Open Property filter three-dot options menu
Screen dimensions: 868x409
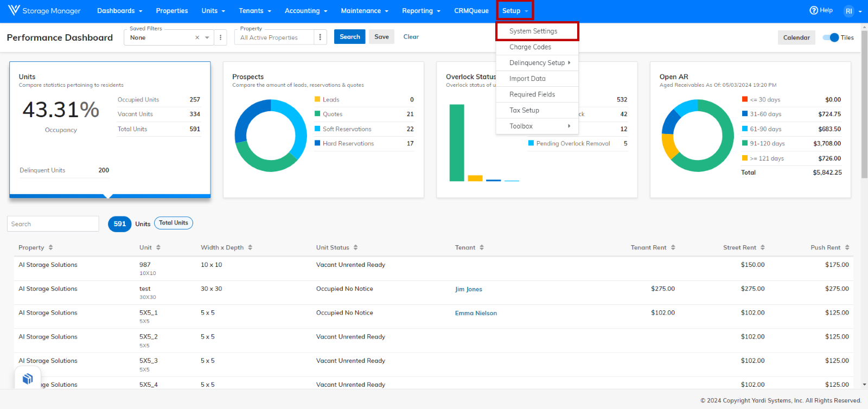click(x=320, y=37)
